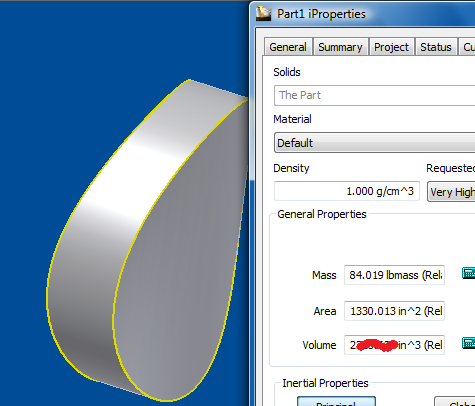The image size is (475, 406).
Task: Click the Part1 iProperties window icon
Action: (x=263, y=14)
